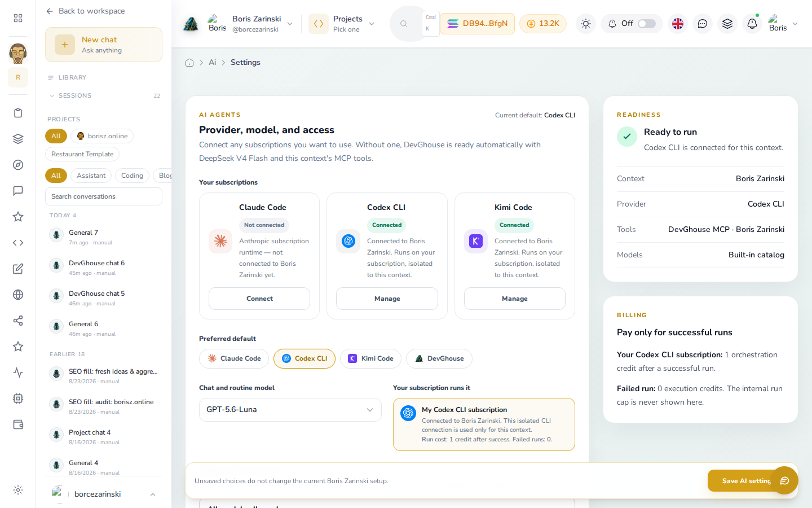Open the Boris user menu at the top right

point(783,24)
